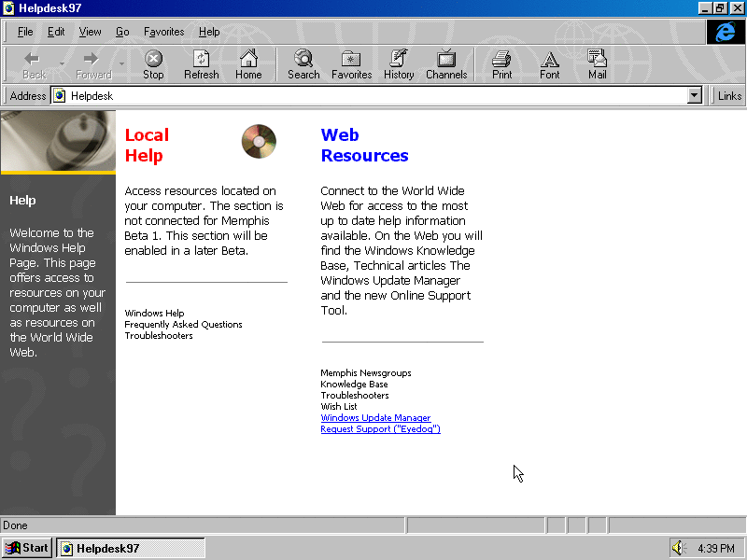Screen dimensions: 747x560
Task: Expand the Links toolbar
Action: (x=729, y=96)
